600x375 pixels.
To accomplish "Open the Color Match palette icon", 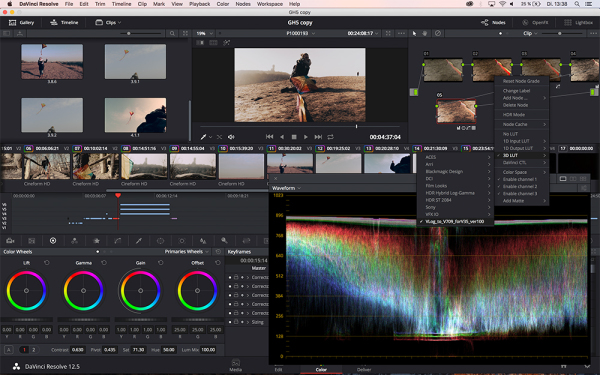I will (32, 241).
